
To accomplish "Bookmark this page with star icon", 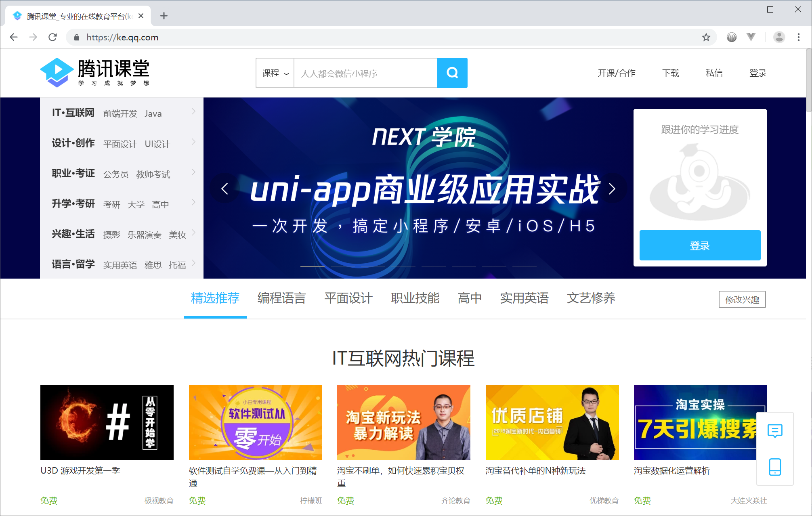I will tap(706, 37).
